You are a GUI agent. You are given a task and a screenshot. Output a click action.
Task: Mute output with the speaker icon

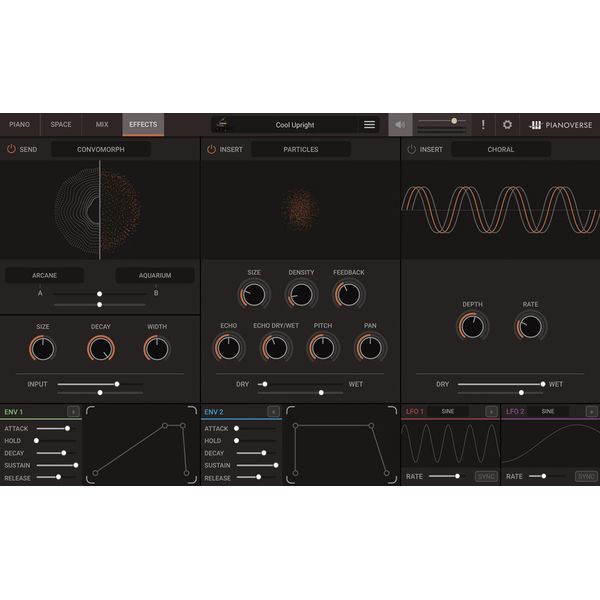(400, 125)
